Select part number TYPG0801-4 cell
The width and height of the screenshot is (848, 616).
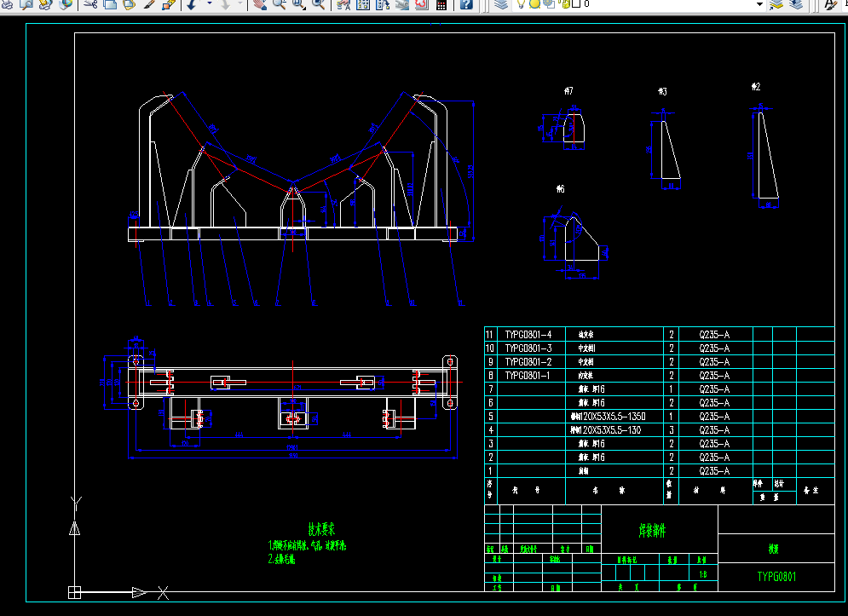(x=528, y=334)
